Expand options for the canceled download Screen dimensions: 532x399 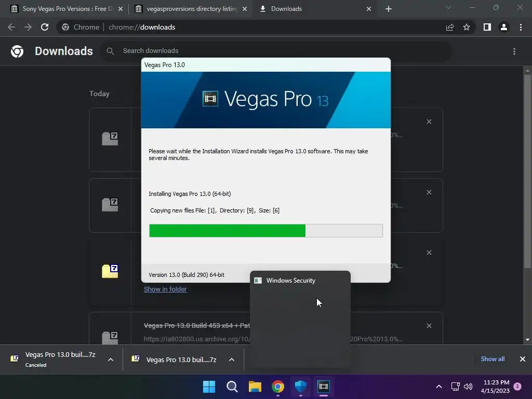(x=111, y=360)
